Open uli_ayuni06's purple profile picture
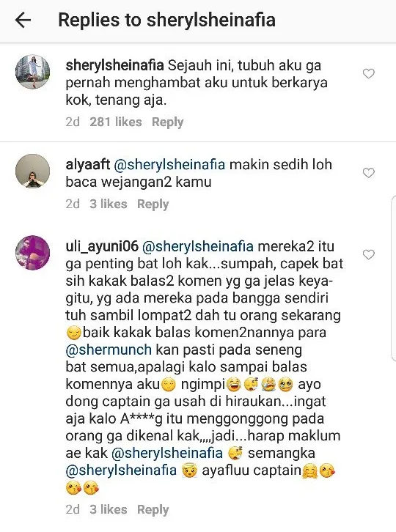Image resolution: width=396 pixels, height=532 pixels. (32, 253)
